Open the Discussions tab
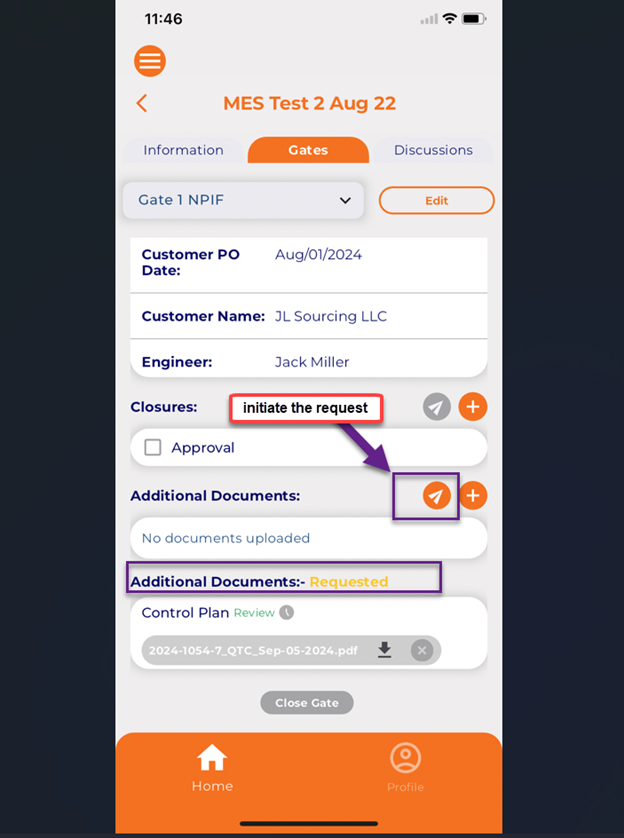 [433, 150]
